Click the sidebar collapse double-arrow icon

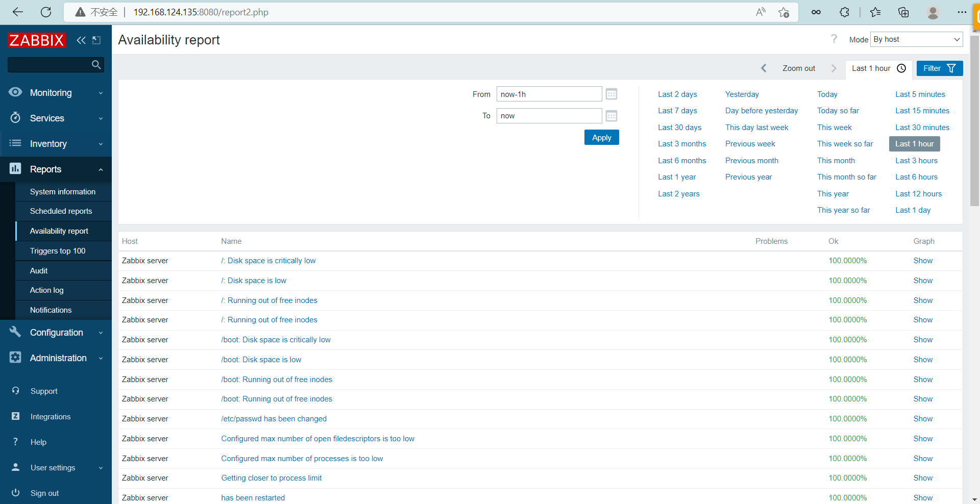(81, 40)
